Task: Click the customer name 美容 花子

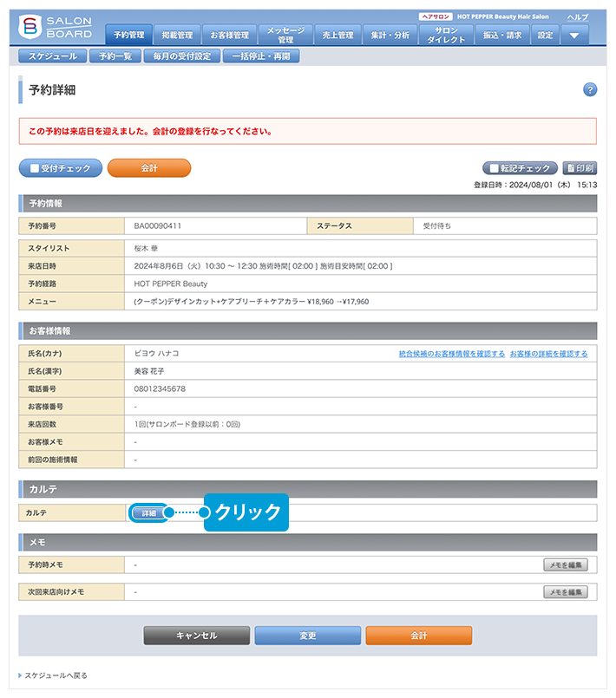Action: tap(149, 371)
